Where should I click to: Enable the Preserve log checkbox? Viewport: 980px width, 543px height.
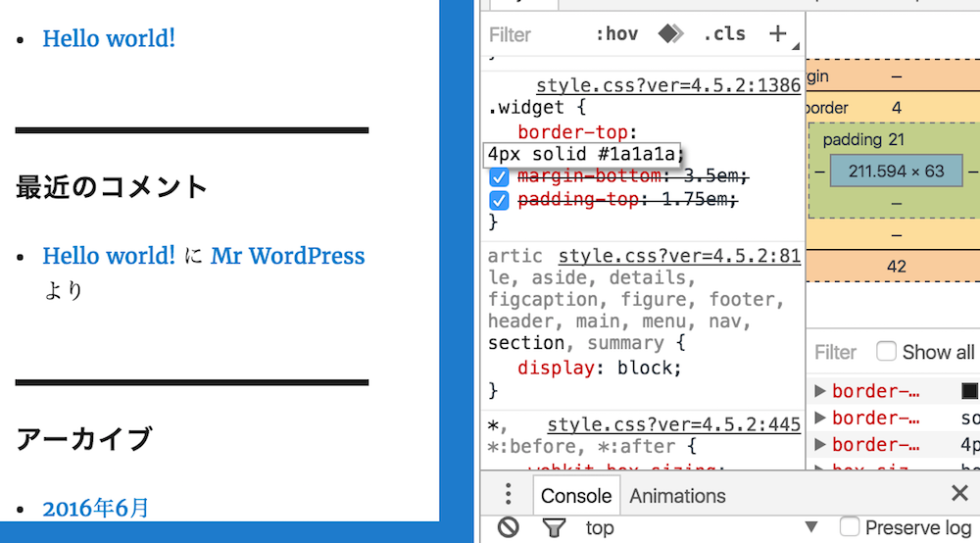pos(850,526)
